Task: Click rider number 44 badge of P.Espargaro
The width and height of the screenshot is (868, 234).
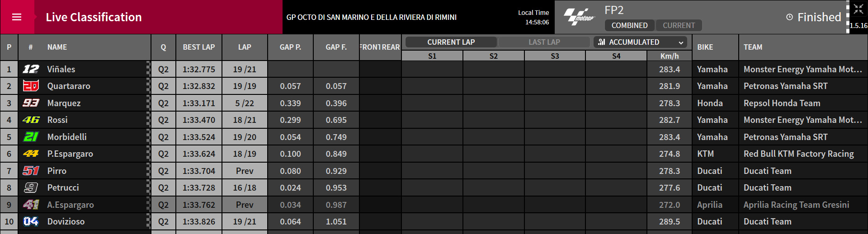Action: tap(31, 154)
